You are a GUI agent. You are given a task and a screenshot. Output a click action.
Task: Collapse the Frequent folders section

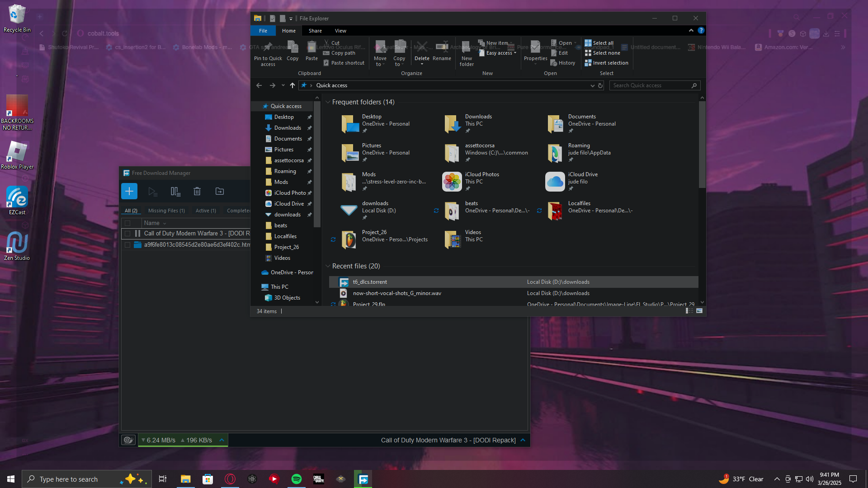[x=328, y=102]
